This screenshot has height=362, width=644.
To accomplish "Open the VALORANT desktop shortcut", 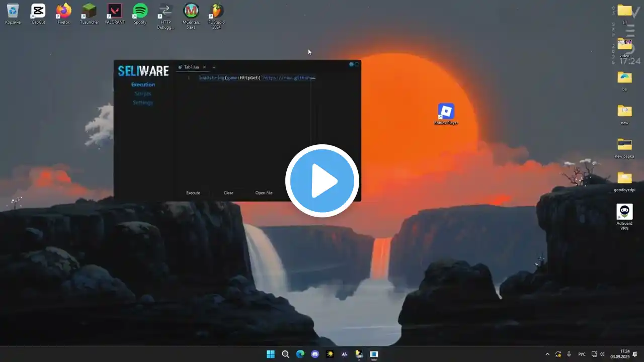I will pyautogui.click(x=115, y=12).
